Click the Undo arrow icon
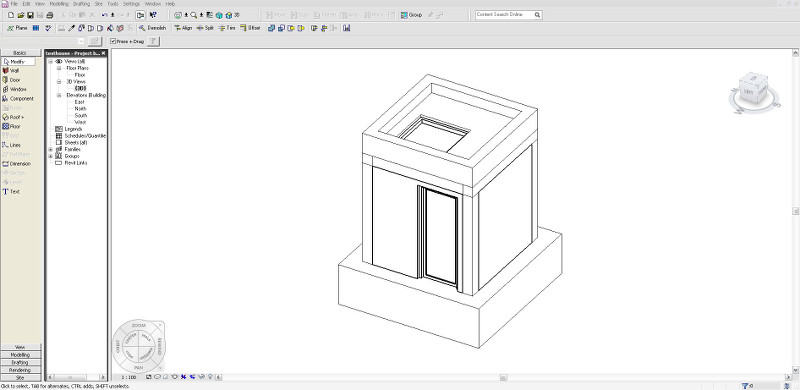Viewport: 800px width, 390px height. click(x=105, y=15)
